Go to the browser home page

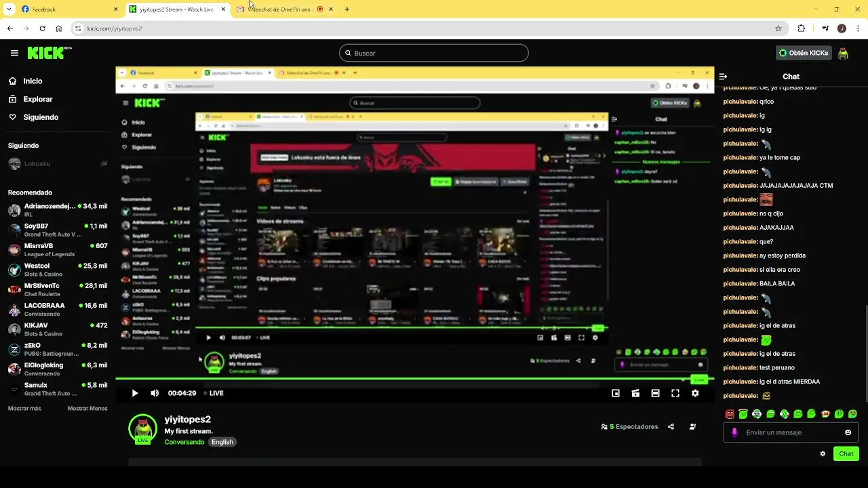59,28
